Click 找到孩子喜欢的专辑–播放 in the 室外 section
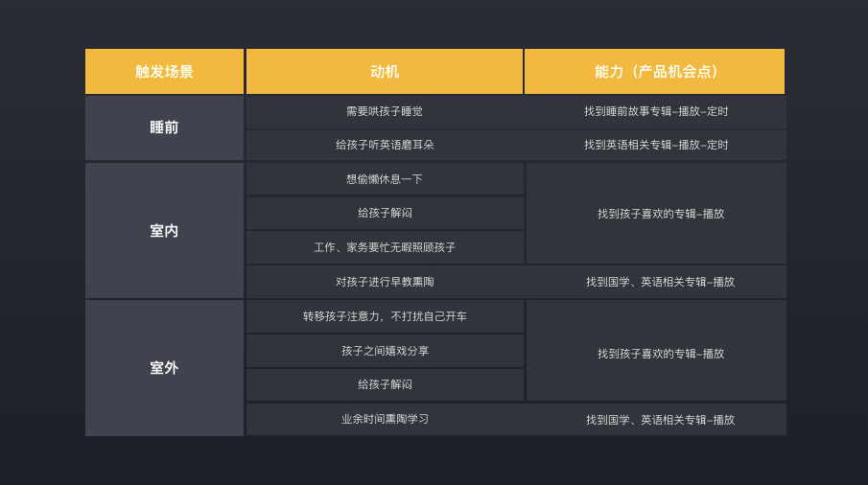 point(661,354)
